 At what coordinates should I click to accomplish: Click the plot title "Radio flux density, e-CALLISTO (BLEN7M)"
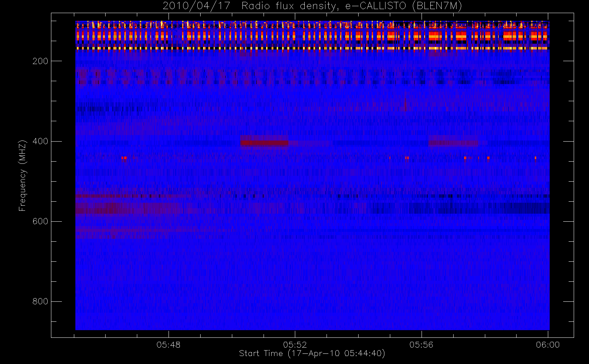coord(352,6)
